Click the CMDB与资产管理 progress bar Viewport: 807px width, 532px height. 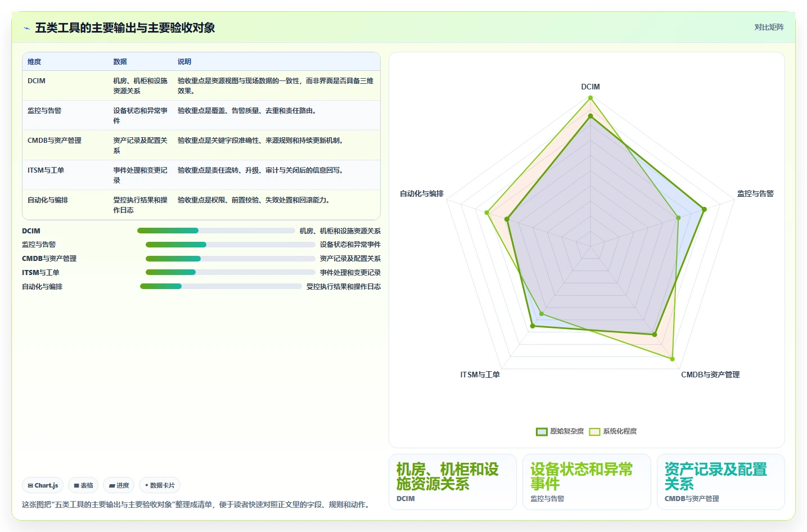tap(231, 259)
